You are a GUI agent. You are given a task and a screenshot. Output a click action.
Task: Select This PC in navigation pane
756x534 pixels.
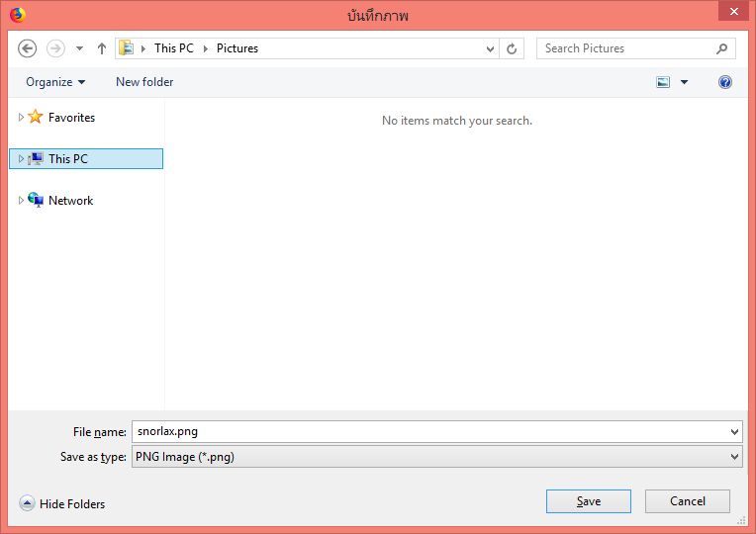click(67, 159)
